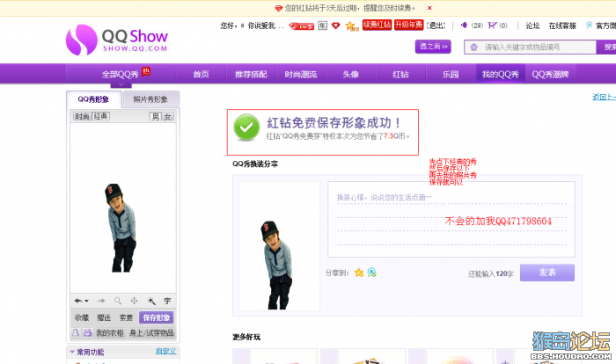Click the green checkmark success icon
This screenshot has width=616, height=364.
246,127
